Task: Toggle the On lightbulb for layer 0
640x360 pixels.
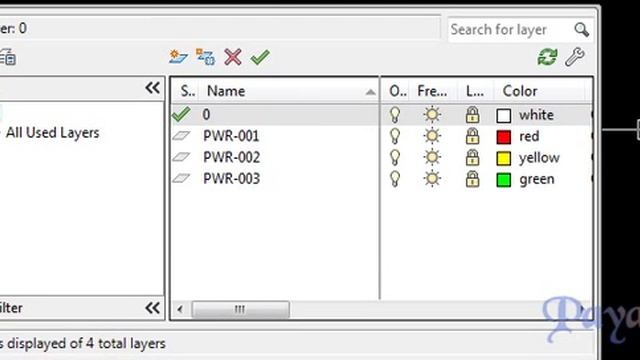Action: [x=395, y=115]
